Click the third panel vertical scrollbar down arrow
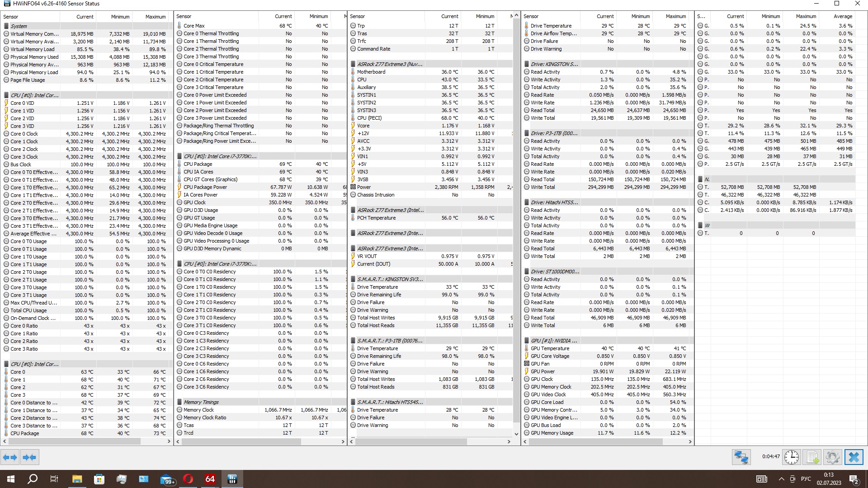 coord(517,434)
